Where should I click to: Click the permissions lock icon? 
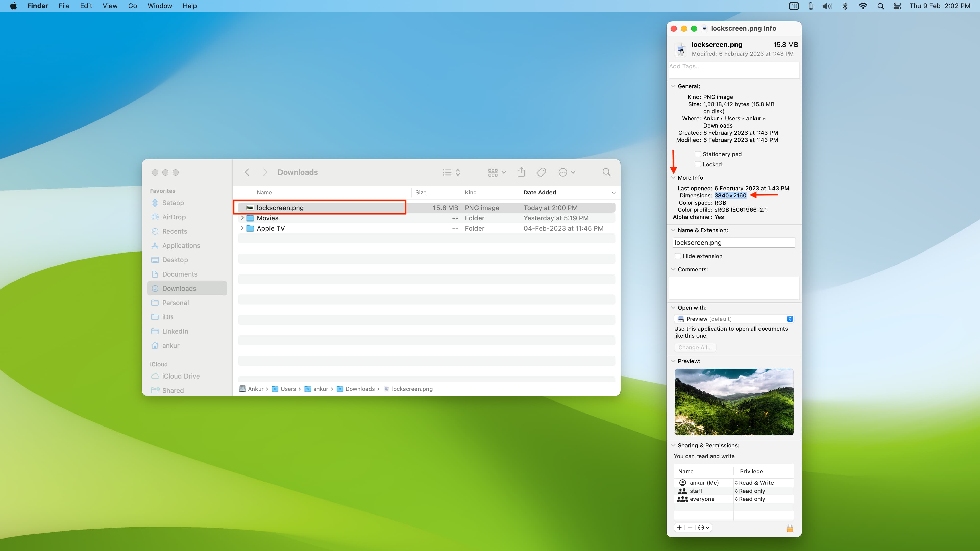coord(790,528)
